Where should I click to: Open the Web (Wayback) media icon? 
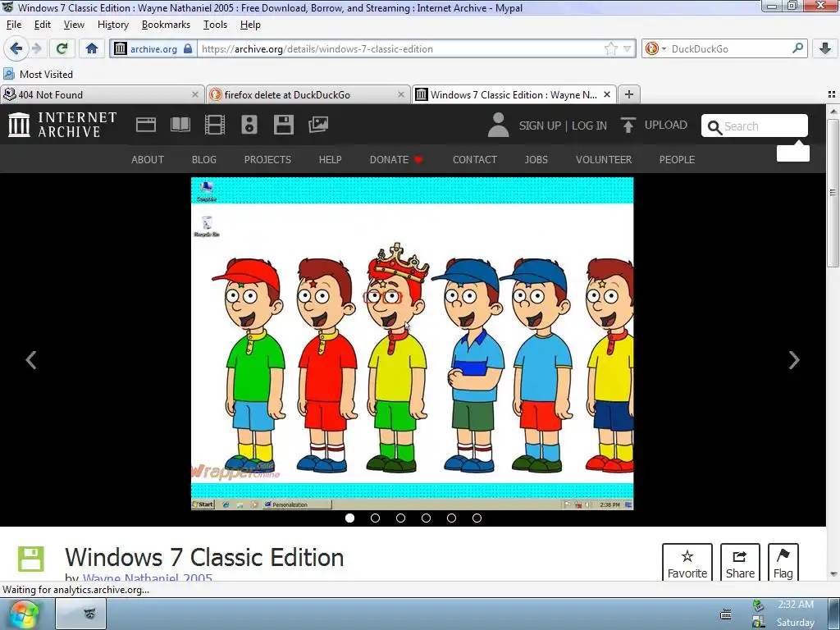pyautogui.click(x=146, y=125)
